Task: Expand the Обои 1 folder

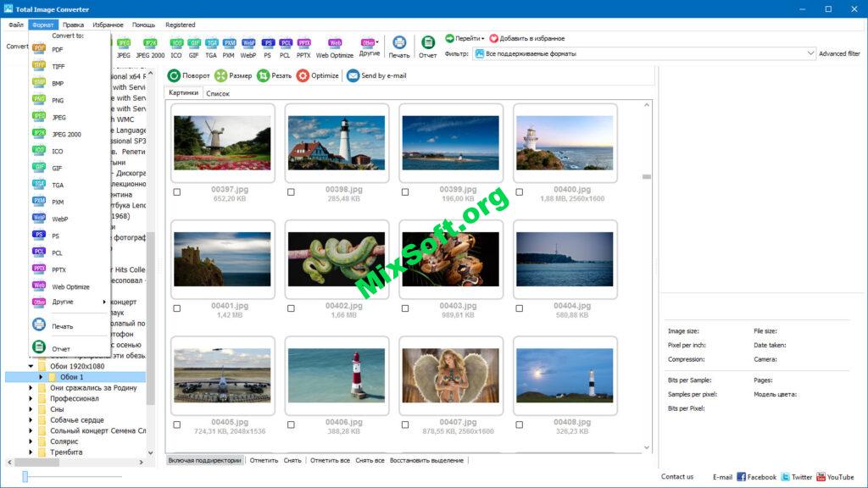Action: tap(41, 377)
